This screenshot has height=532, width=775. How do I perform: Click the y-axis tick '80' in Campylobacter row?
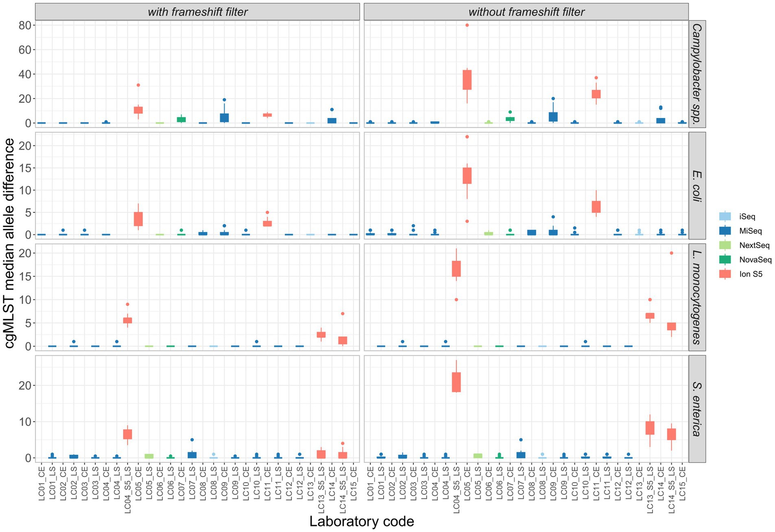point(25,25)
